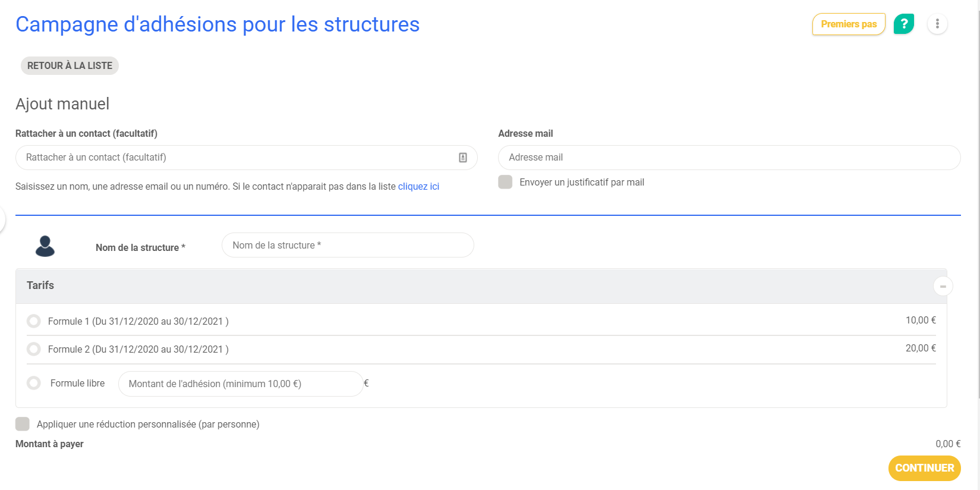
Task: Enable Envoyer un justificatif par mail
Action: click(505, 182)
